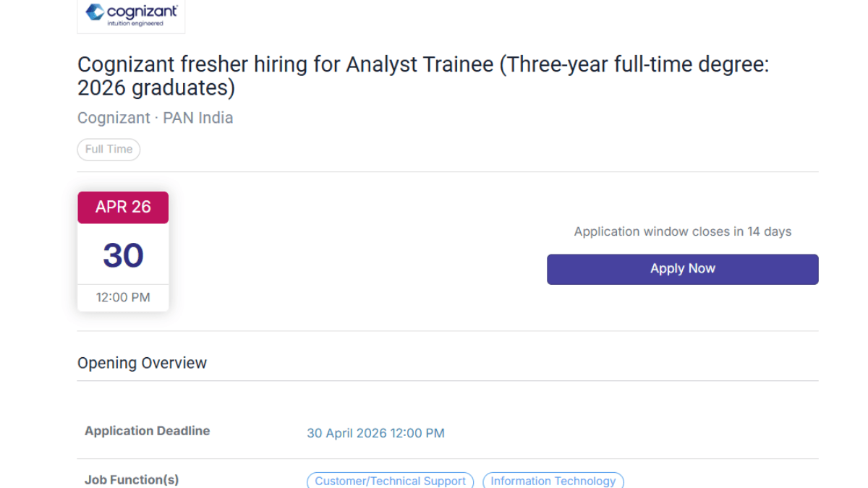Toggle the Full Time employment filter chip
868x488 pixels.
[109, 149]
